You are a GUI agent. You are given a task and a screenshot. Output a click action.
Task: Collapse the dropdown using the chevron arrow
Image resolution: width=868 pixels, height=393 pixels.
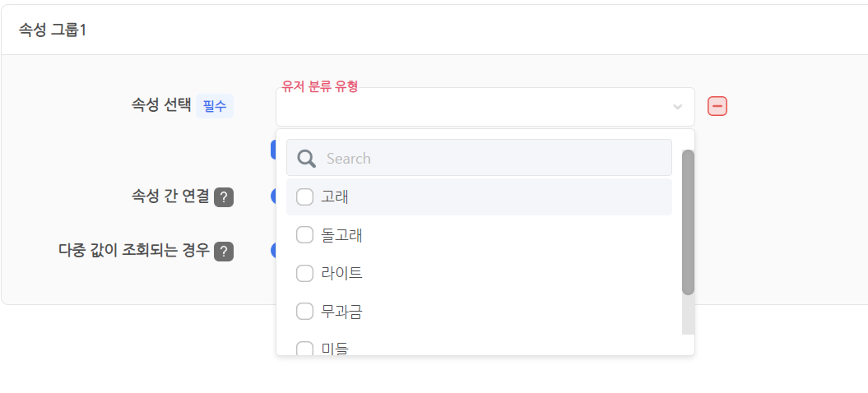pyautogui.click(x=677, y=107)
